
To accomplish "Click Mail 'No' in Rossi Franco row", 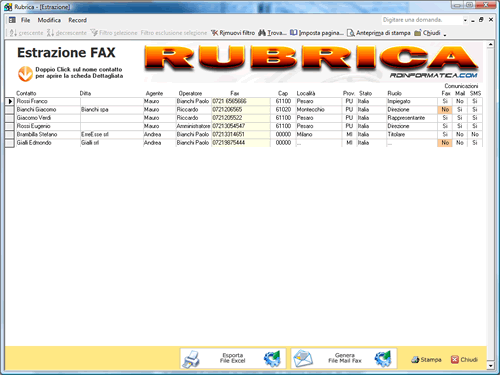I will click(460, 101).
